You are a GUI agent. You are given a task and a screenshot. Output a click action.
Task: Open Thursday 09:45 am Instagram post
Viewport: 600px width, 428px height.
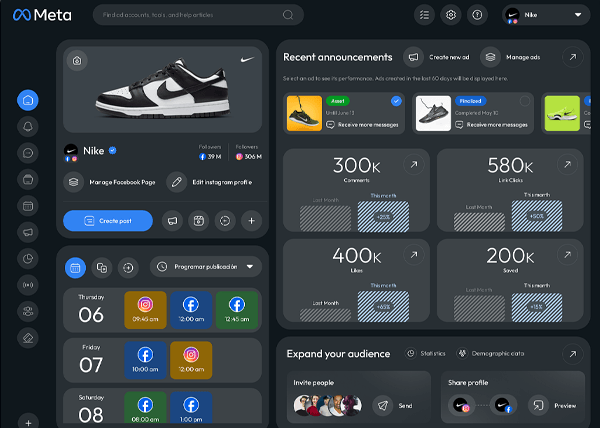145,310
